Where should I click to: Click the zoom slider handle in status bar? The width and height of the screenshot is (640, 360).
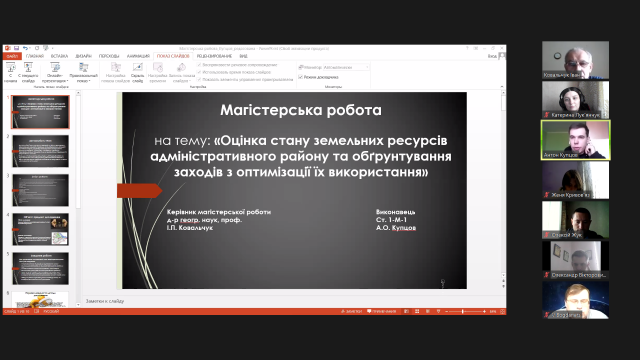(462, 311)
